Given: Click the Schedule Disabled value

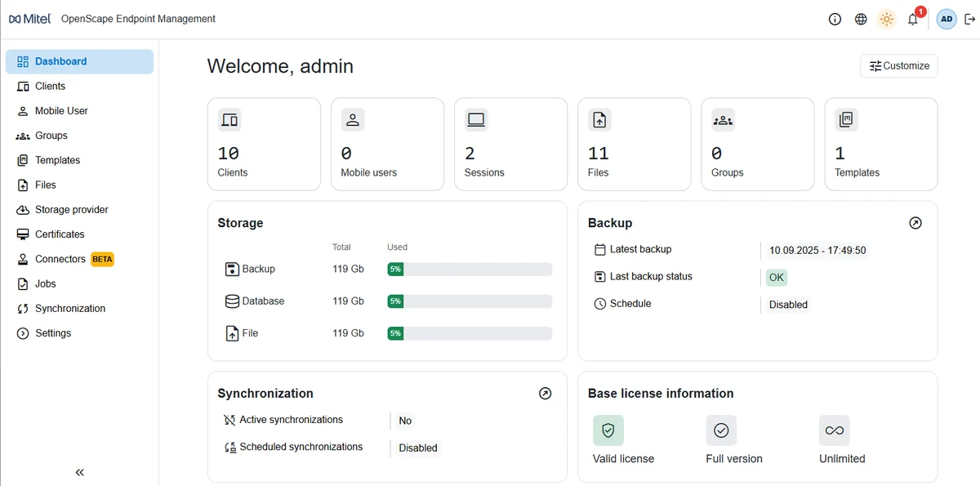Looking at the screenshot, I should pos(788,305).
